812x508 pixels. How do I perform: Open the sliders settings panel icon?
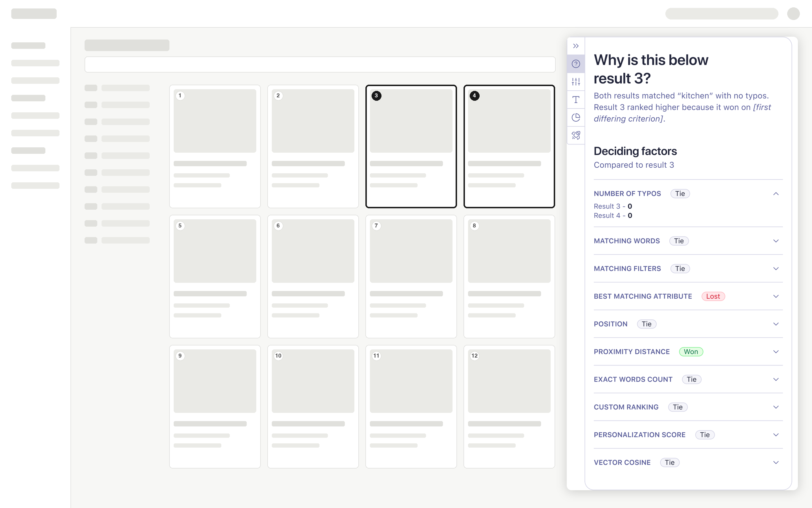576,82
